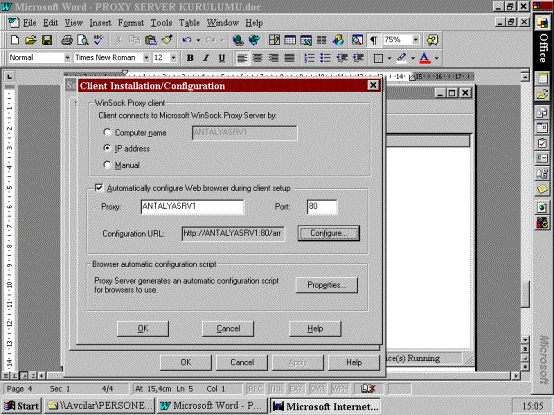Click the Highlight color marker icon
Image resolution: width=554 pixels, height=415 pixels.
pyautogui.click(x=402, y=58)
